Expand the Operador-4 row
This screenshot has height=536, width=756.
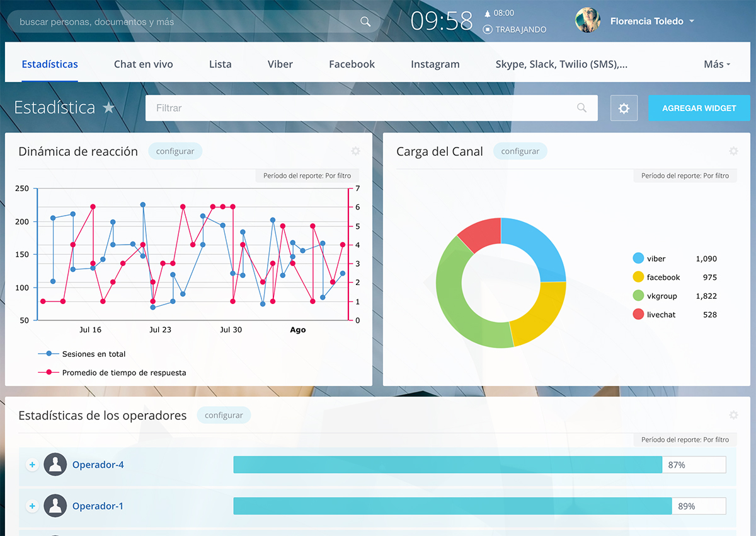[x=32, y=465]
